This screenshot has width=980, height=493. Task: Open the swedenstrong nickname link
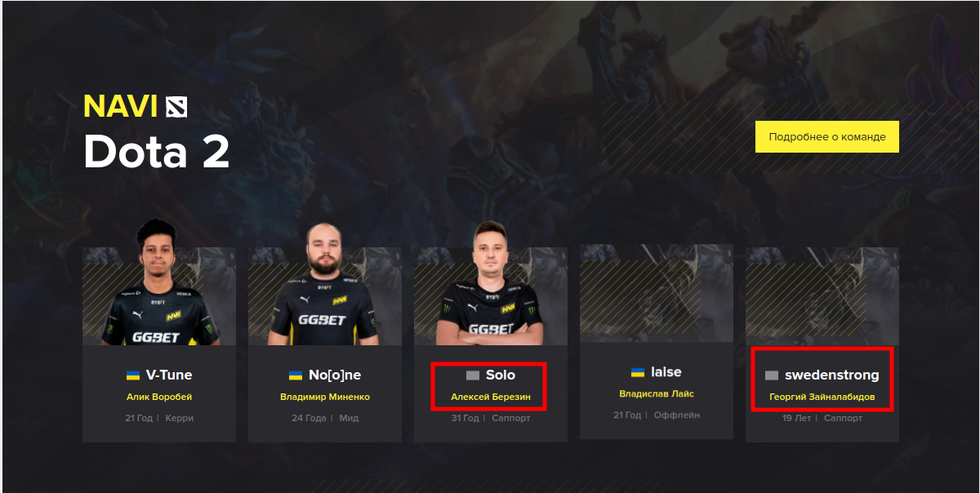pyautogui.click(x=832, y=375)
